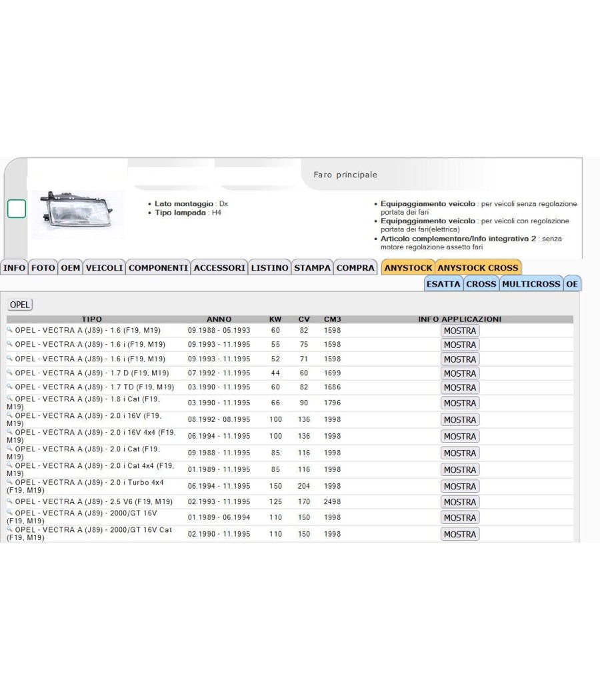
Task: Click MOSTRA for 2.0 i 16V 08.1992 row
Action: tap(460, 419)
